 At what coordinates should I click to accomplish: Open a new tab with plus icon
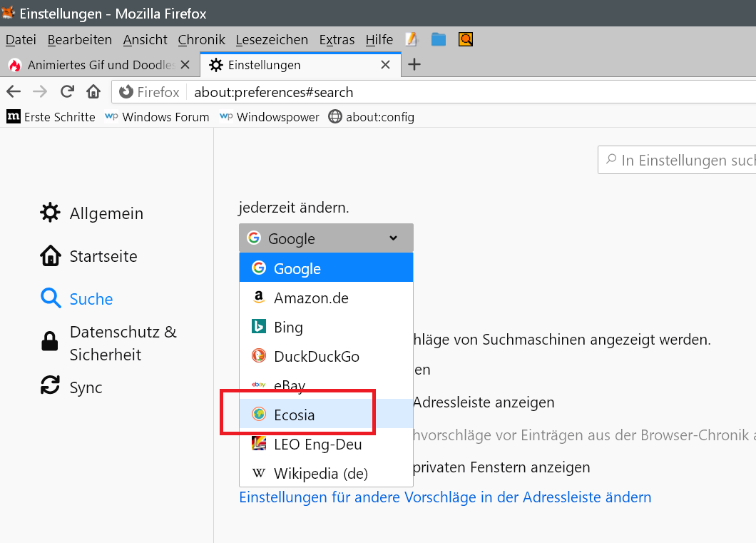click(x=414, y=65)
